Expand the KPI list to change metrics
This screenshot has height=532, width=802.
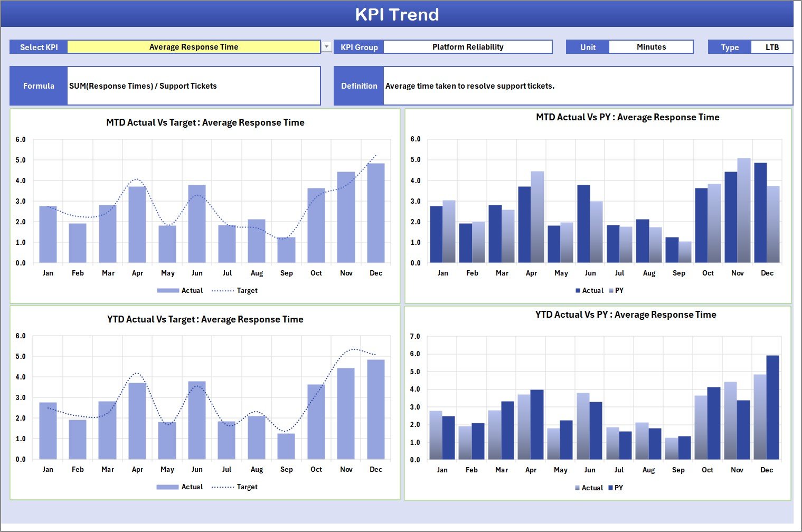tap(325, 46)
